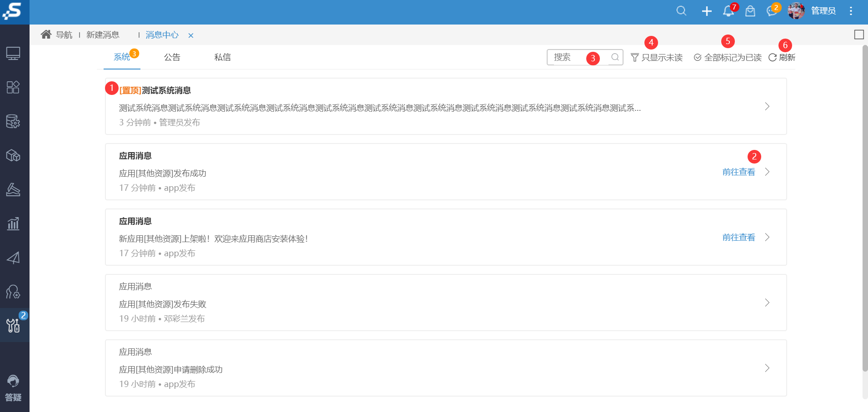The image size is (868, 412).
Task: Expand the 新应用上架啦 message arrow
Action: [767, 237]
